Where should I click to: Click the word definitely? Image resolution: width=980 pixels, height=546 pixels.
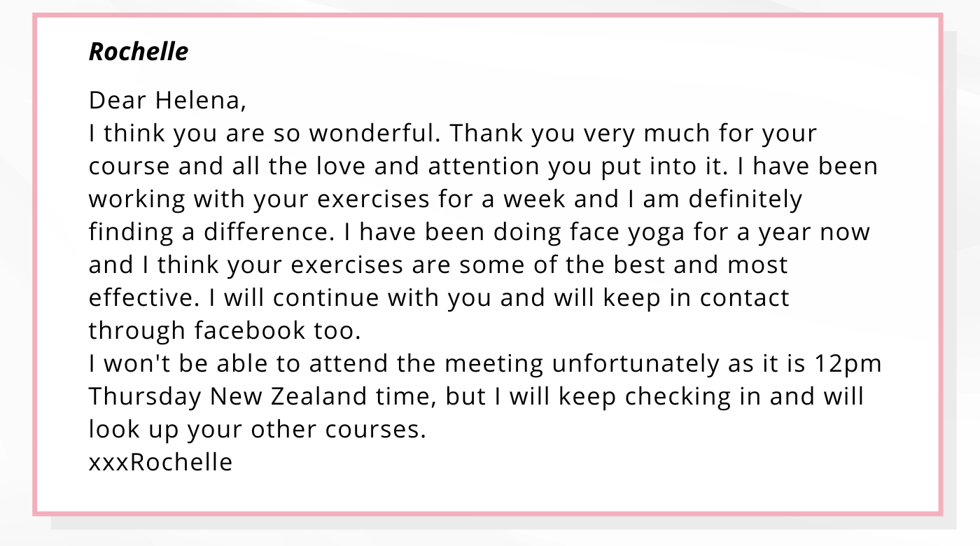745,199
